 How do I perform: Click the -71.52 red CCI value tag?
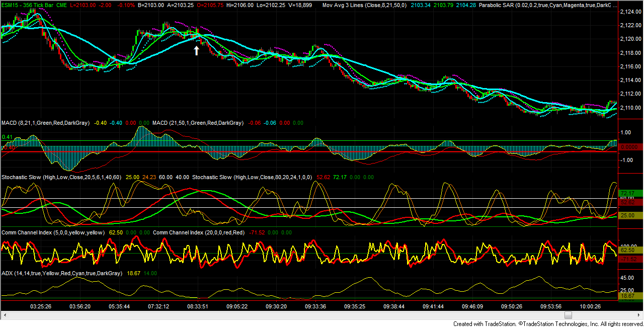[628, 259]
